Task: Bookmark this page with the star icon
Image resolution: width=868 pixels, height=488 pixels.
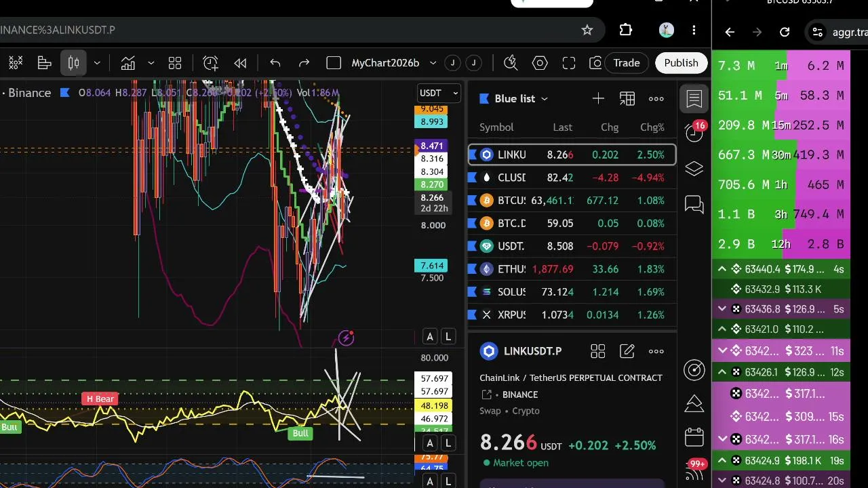Action: (587, 30)
